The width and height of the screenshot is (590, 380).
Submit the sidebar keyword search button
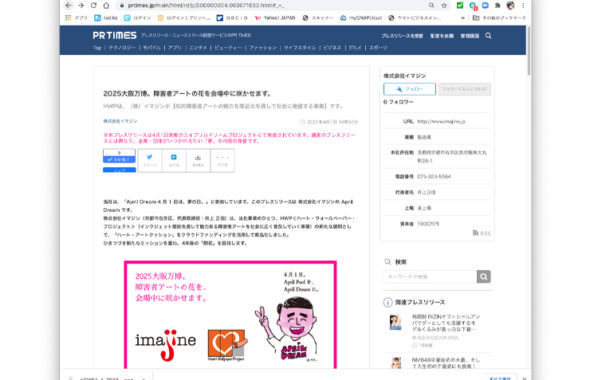pyautogui.click(x=484, y=277)
